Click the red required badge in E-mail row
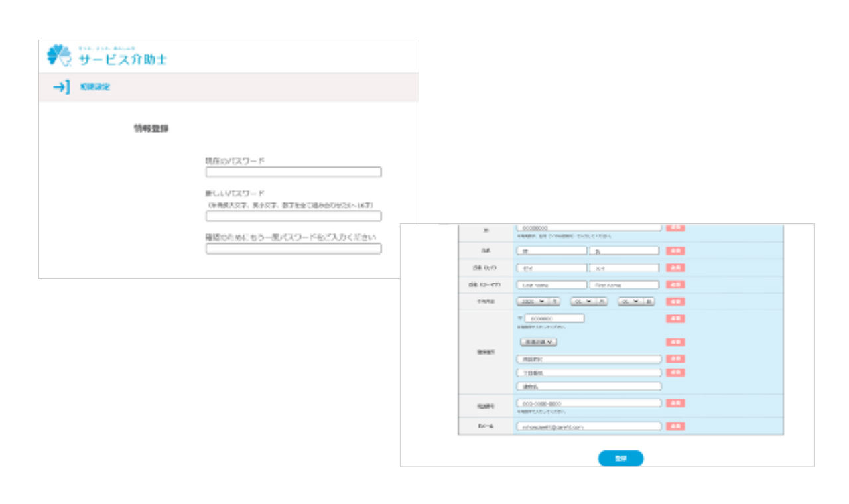The image size is (849, 504). 675,426
